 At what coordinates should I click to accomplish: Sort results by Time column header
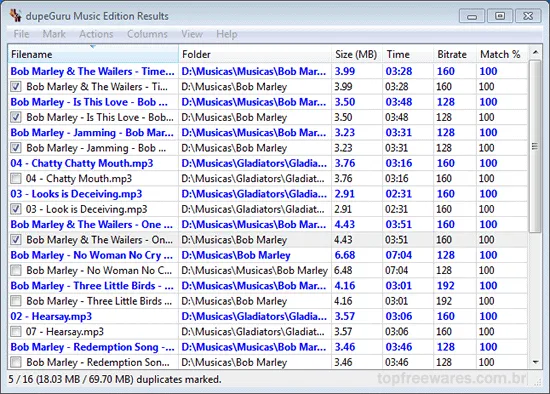(x=408, y=54)
